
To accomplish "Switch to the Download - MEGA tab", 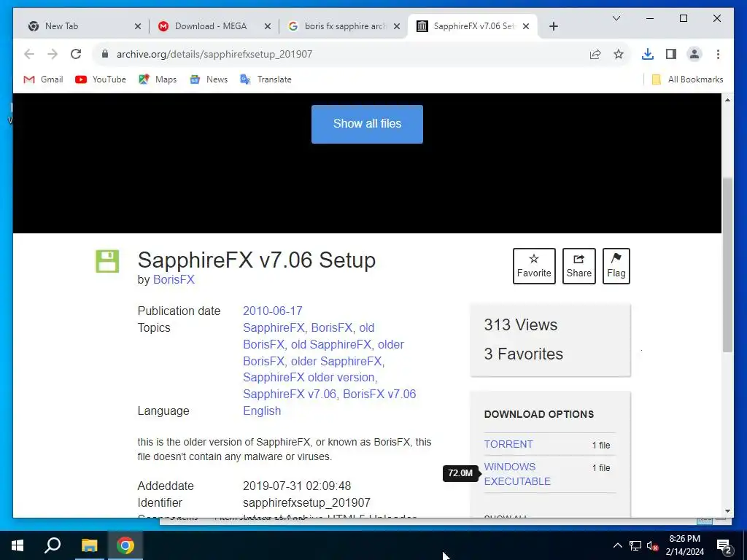I will click(214, 26).
